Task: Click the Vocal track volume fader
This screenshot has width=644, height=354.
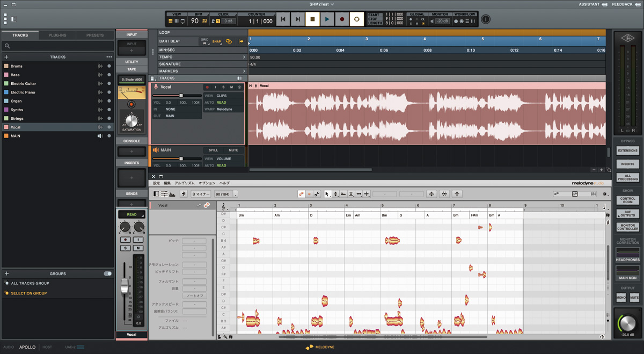Action: (x=181, y=96)
